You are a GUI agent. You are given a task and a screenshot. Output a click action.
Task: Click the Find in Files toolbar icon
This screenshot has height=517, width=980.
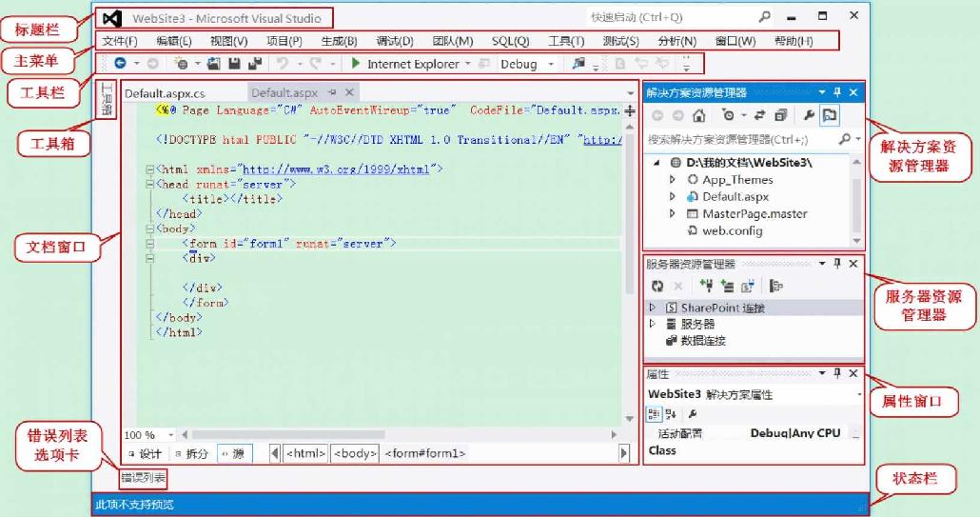pyautogui.click(x=578, y=63)
